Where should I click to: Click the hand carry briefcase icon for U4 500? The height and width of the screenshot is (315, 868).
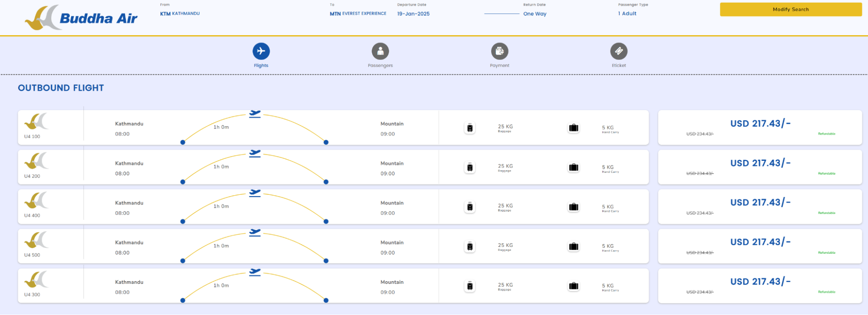(574, 246)
